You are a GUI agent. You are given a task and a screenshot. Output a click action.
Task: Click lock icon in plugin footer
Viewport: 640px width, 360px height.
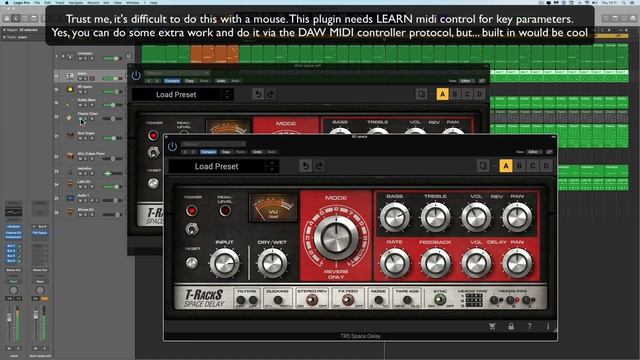[x=511, y=326]
